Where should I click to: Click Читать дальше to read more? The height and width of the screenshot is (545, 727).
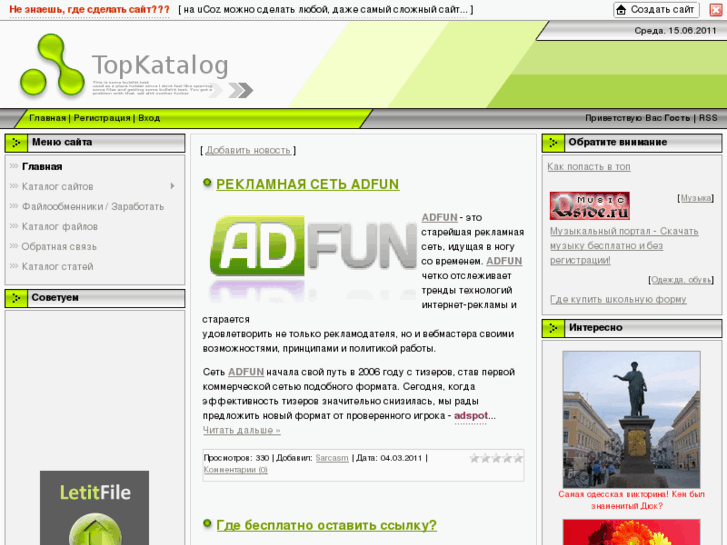[242, 430]
